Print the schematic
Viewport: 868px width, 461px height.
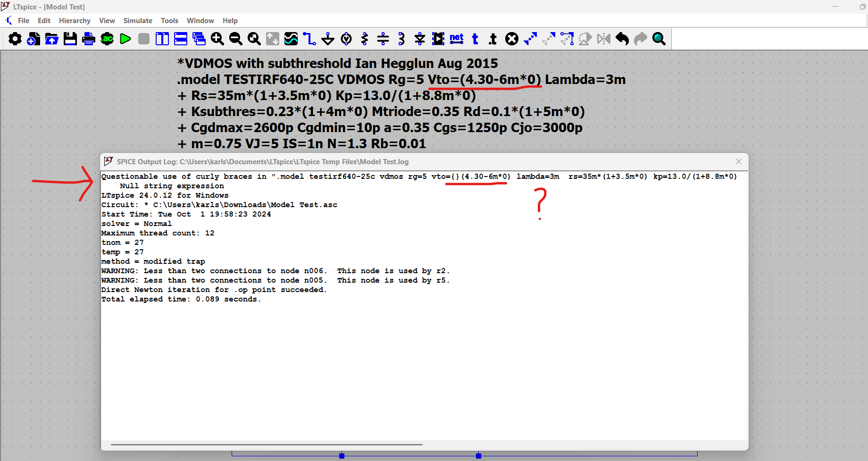[89, 39]
